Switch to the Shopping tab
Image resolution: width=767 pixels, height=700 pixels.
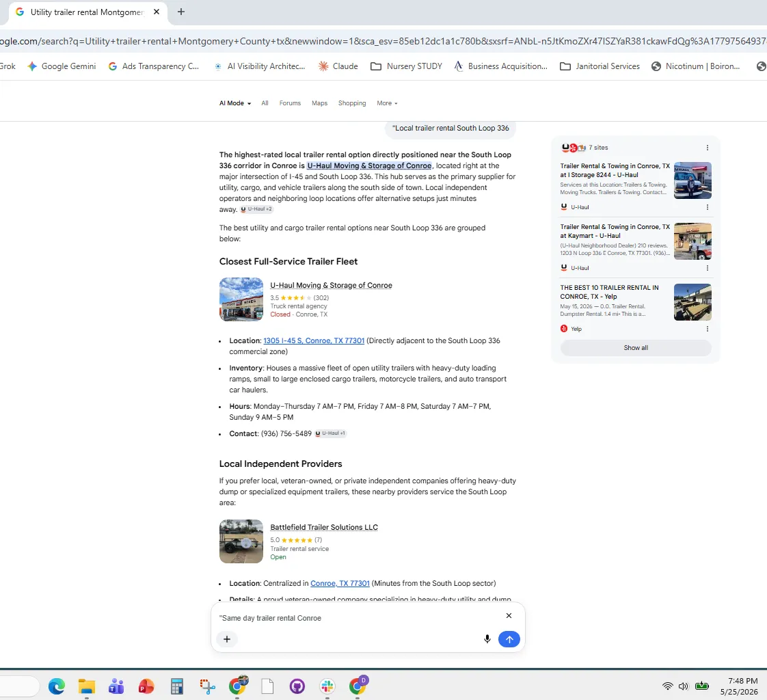pos(351,103)
